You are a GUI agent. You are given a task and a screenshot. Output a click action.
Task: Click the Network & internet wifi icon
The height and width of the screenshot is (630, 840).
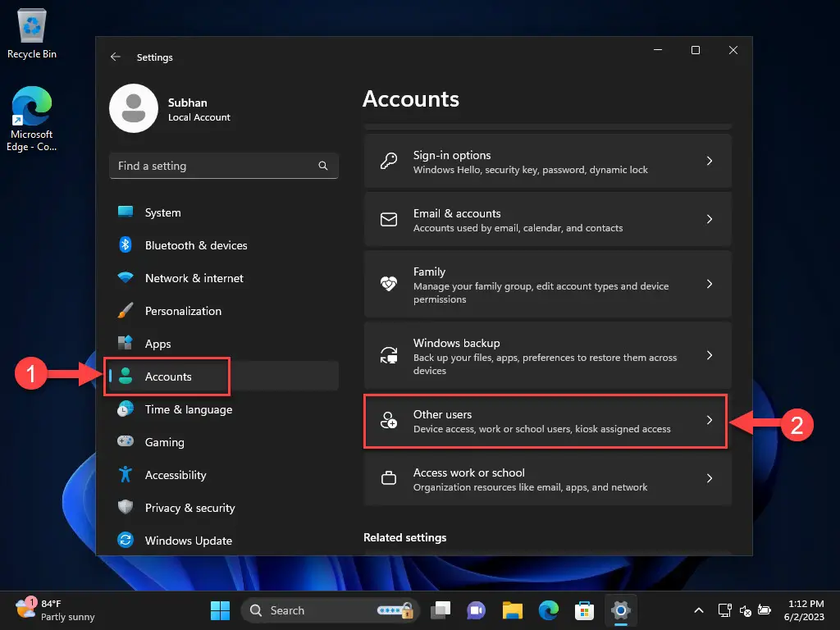126,277
